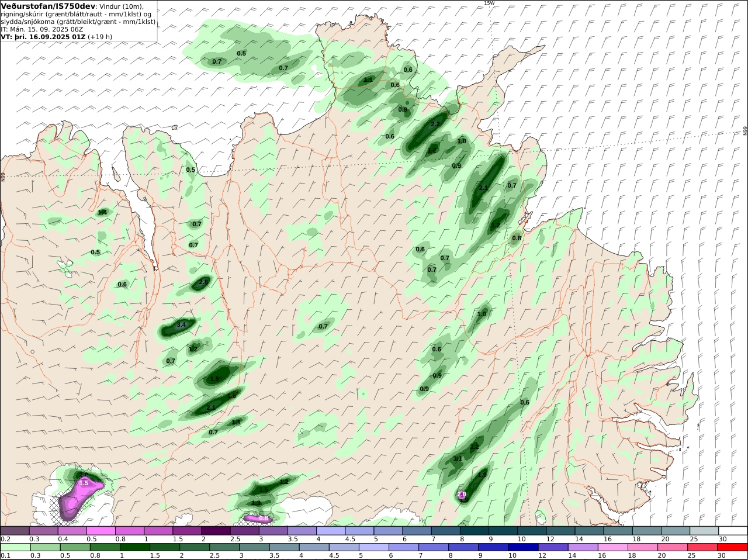Click the dark blue rain swatch labeled 10
748x560 pixels.
point(524,547)
